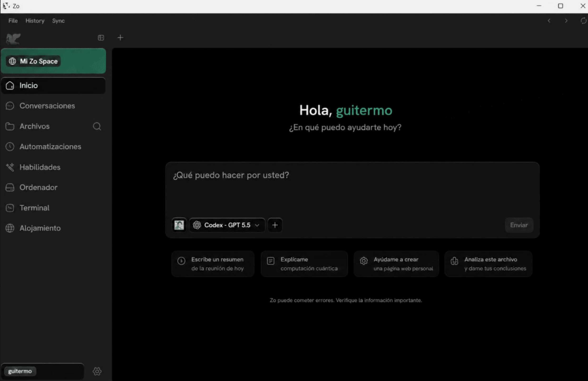Screen dimensions: 588x381
Task: Open Terminal in the sidebar
Action: coord(53,208)
